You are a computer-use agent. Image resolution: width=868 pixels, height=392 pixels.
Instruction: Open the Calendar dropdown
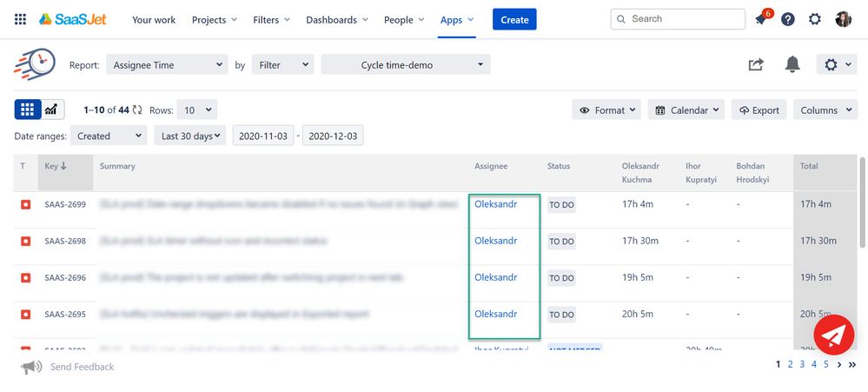tap(686, 110)
